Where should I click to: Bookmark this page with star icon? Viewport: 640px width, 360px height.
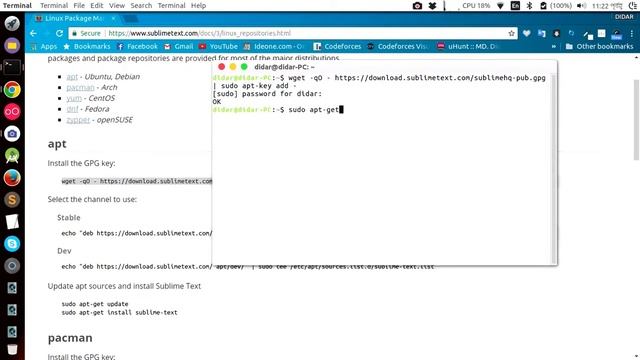(x=511, y=33)
